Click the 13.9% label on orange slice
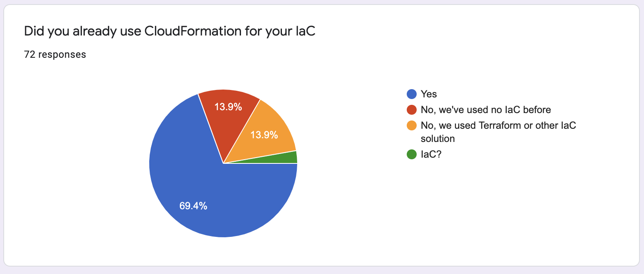Screen dimensions: 644x274 264,135
